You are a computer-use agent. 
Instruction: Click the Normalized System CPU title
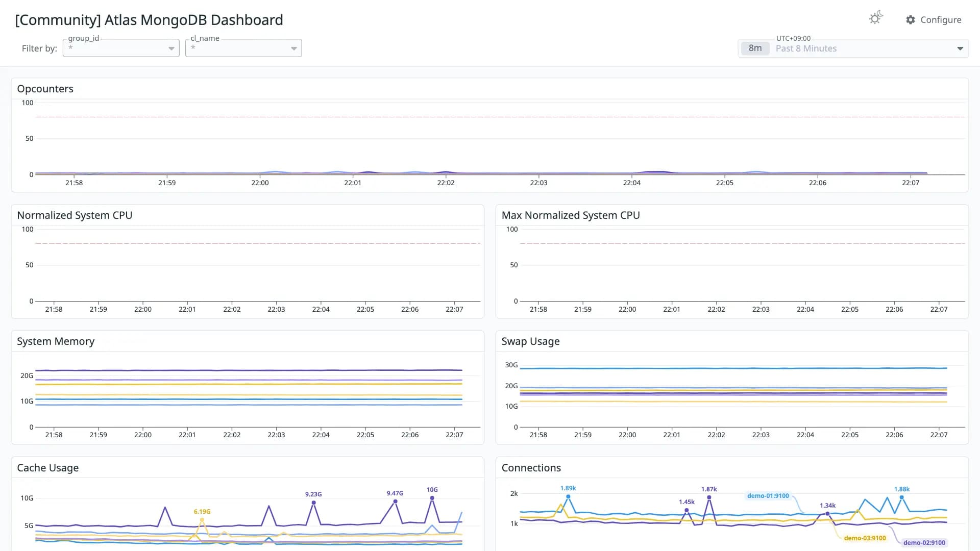click(x=75, y=215)
